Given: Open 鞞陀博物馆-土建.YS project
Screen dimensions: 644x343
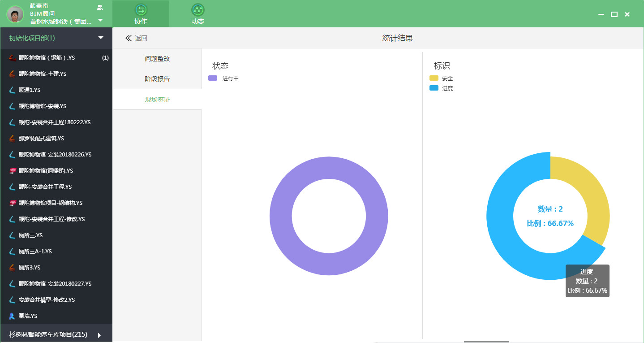Looking at the screenshot, I should tap(43, 74).
